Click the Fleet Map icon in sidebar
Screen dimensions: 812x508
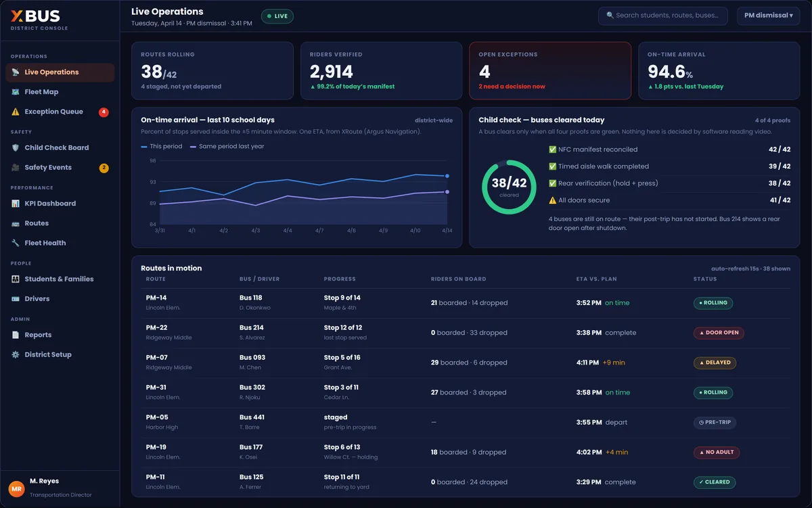(16, 92)
